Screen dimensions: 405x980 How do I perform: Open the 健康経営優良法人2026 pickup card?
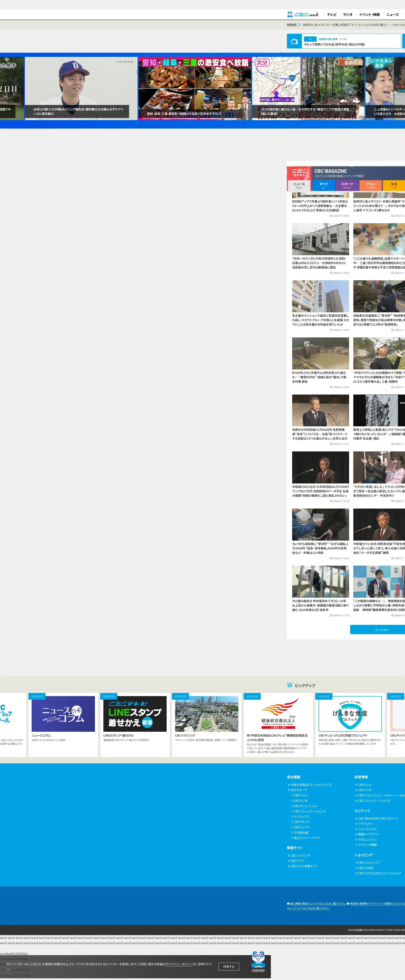[x=278, y=725]
